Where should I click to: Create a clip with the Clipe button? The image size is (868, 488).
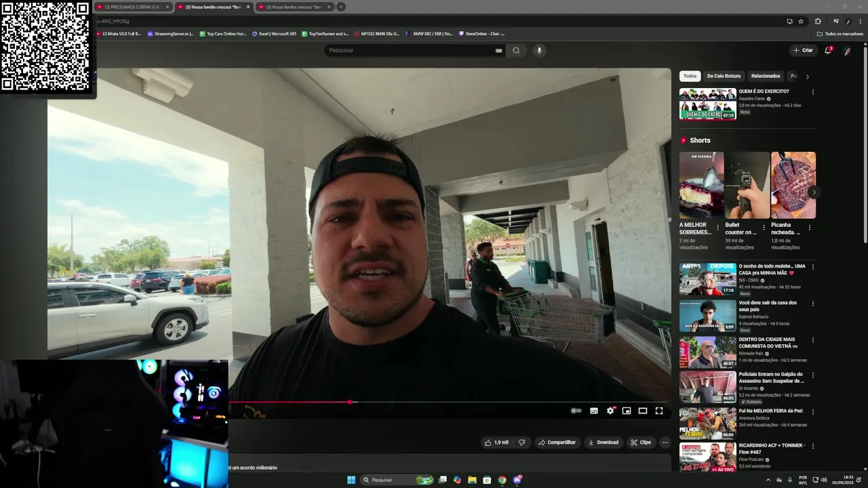pos(641,443)
